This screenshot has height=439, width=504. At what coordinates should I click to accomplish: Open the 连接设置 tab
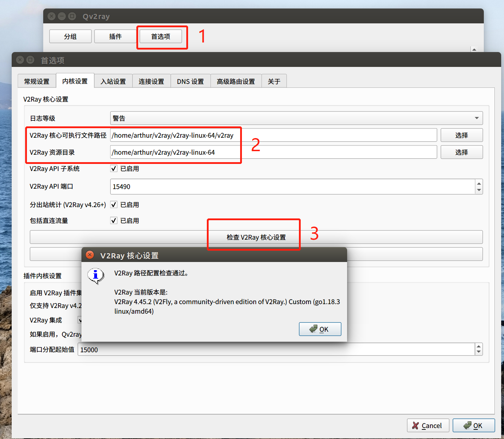(x=152, y=81)
